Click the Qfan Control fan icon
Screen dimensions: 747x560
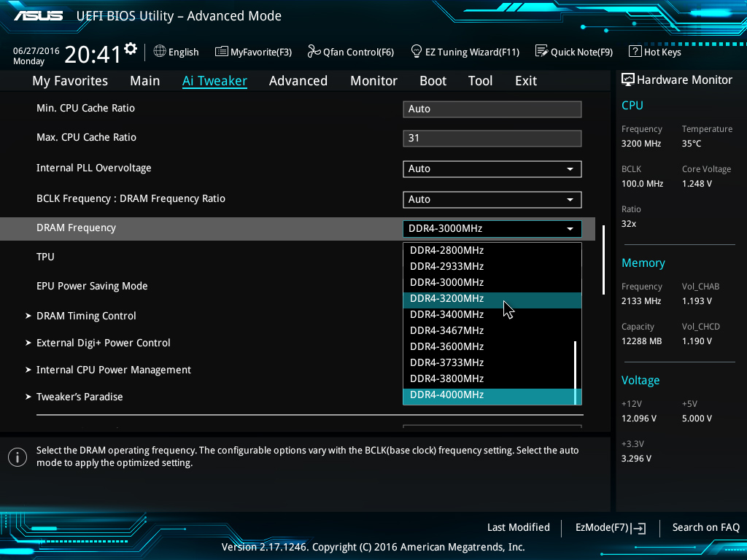click(x=314, y=52)
